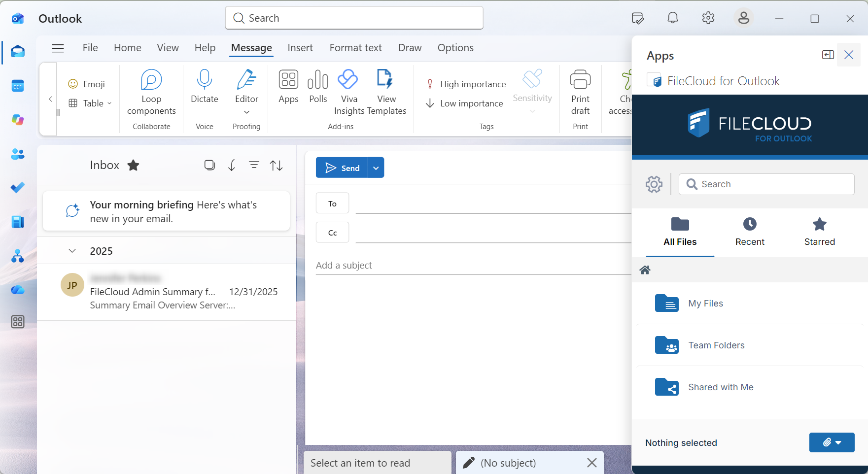Mark message as High importance
Viewport: 868px width, 474px height.
[x=466, y=84]
